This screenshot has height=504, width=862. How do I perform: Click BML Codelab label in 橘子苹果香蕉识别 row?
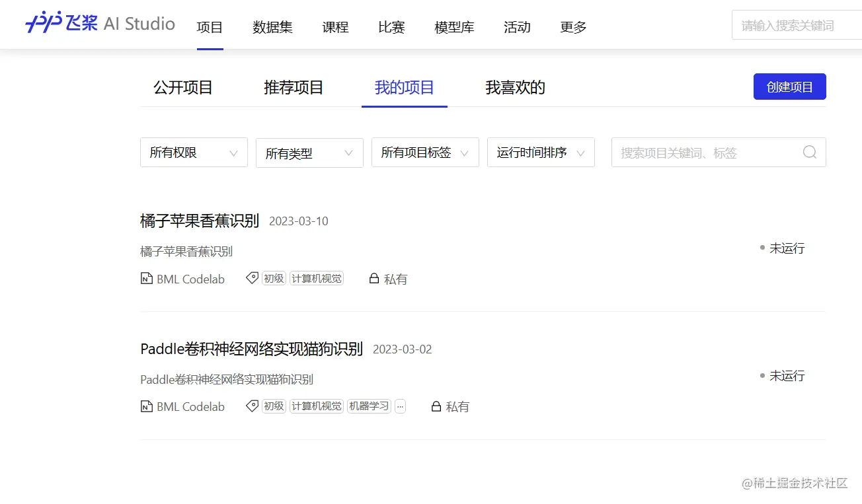(x=190, y=279)
